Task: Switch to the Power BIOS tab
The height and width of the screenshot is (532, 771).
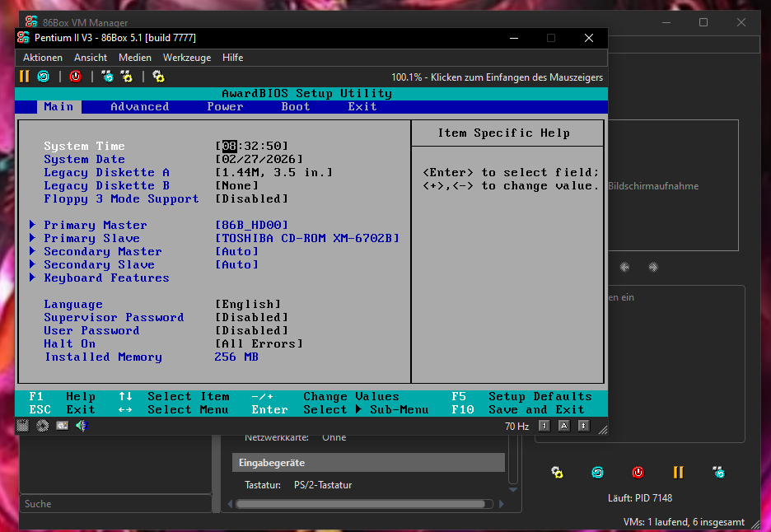Action: [225, 107]
